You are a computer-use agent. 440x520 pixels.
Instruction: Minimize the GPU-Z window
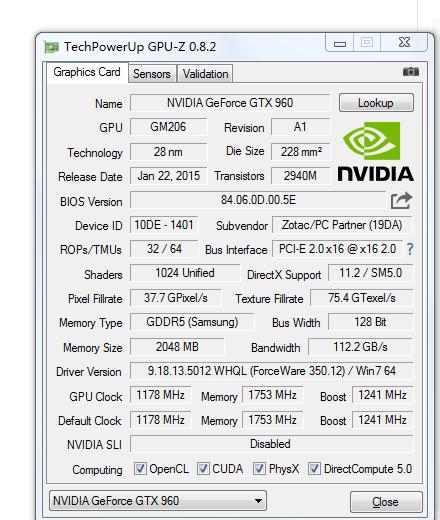click(x=340, y=43)
